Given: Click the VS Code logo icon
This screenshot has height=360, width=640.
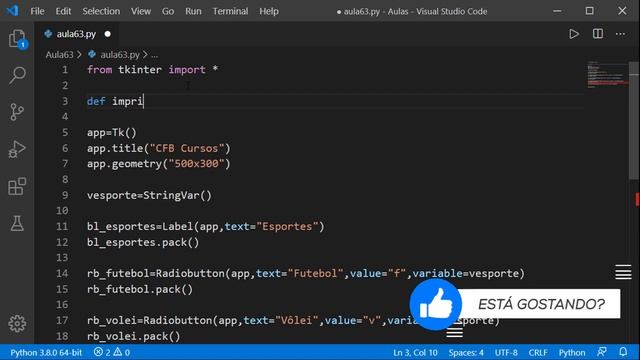Looking at the screenshot, I should coord(12,11).
